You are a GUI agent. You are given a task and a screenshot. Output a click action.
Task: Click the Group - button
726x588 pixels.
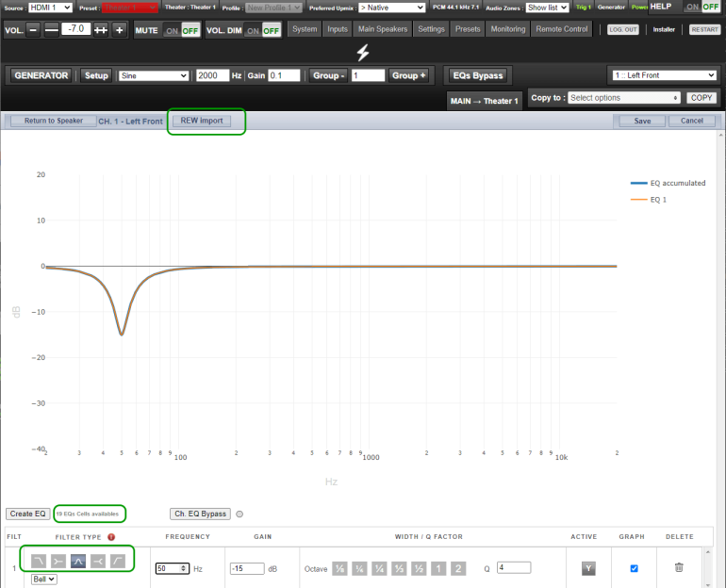(x=328, y=75)
